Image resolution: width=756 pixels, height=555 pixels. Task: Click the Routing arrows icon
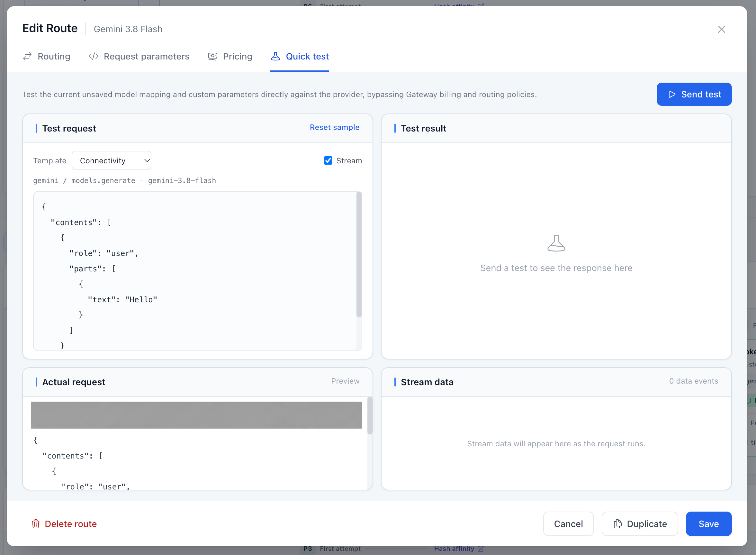27,57
